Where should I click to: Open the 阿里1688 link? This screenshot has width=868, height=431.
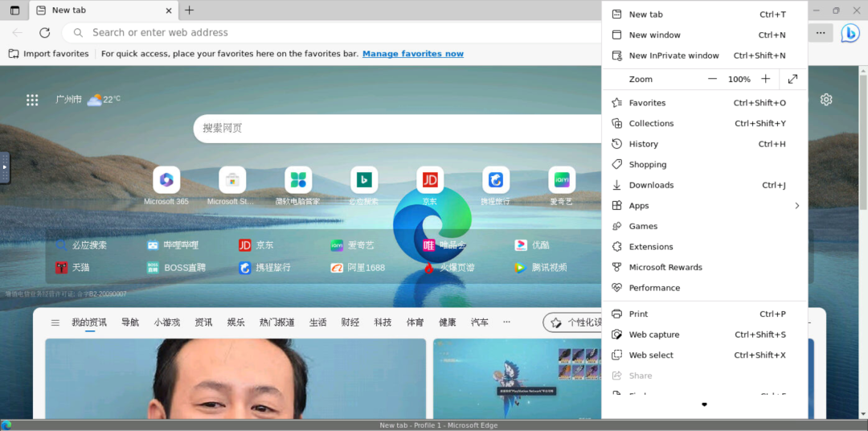tap(358, 268)
